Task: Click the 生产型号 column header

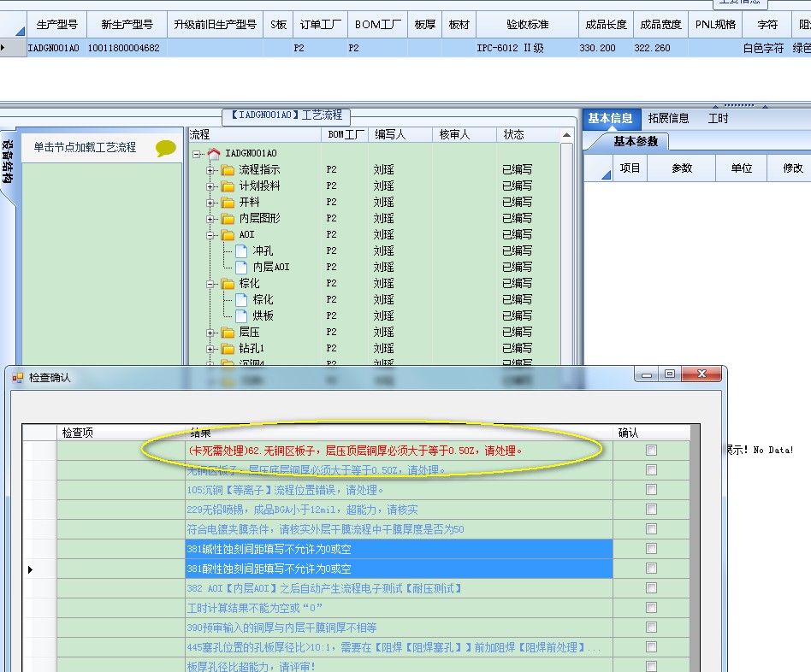Action: click(57, 24)
